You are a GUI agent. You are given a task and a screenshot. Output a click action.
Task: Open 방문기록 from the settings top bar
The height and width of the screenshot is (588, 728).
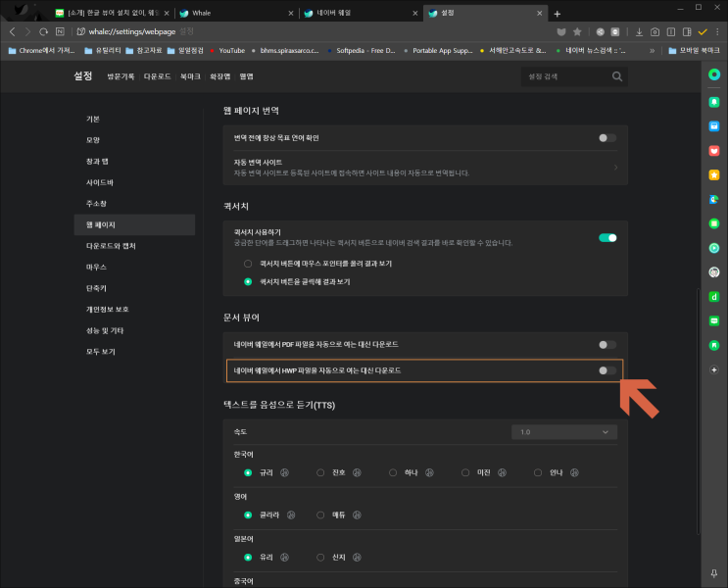(x=121, y=76)
